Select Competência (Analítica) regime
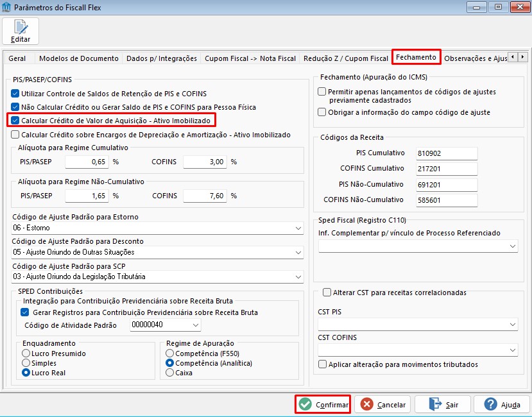 169,363
